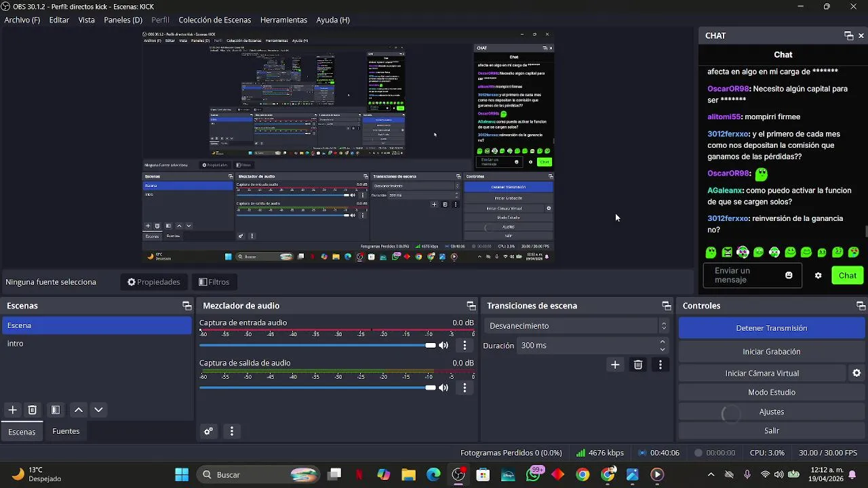The width and height of the screenshot is (868, 488).
Task: Open Colección de Escenas menu
Action: (215, 20)
